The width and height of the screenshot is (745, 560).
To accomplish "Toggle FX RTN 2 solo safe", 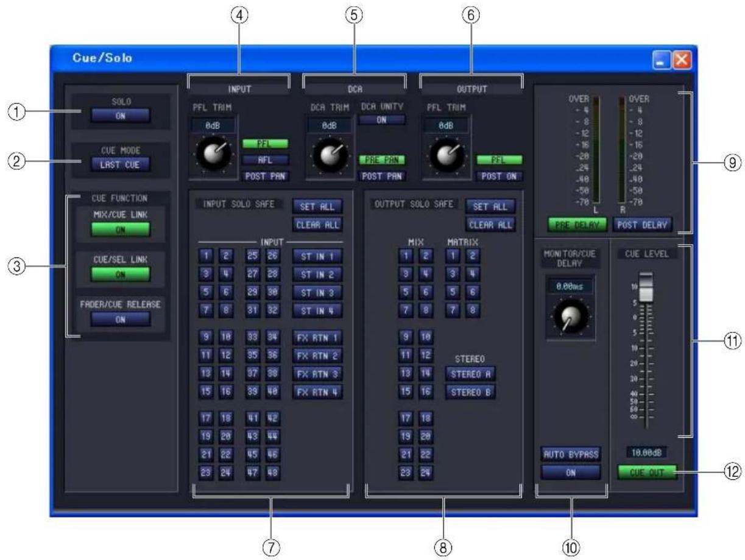I will pyautogui.click(x=317, y=354).
